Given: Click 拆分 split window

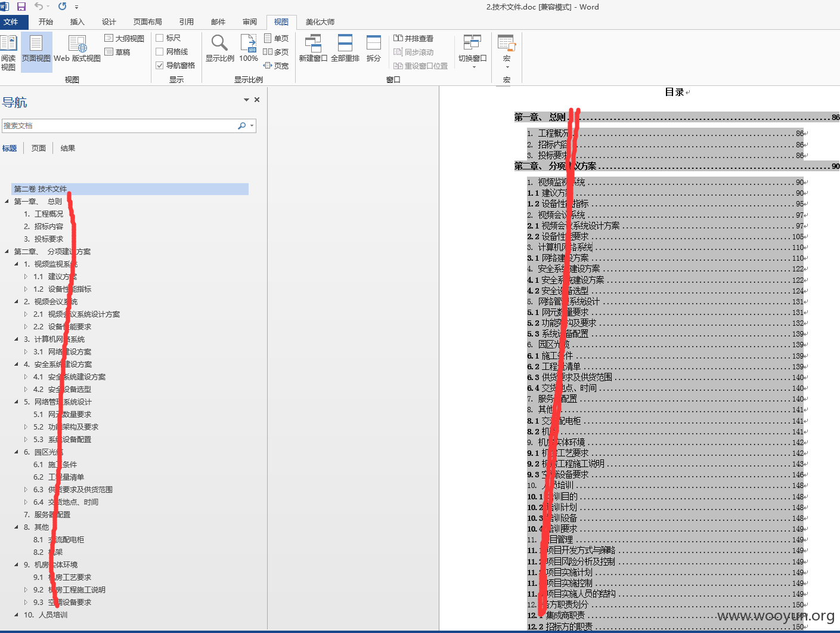Looking at the screenshot, I should tap(374, 49).
